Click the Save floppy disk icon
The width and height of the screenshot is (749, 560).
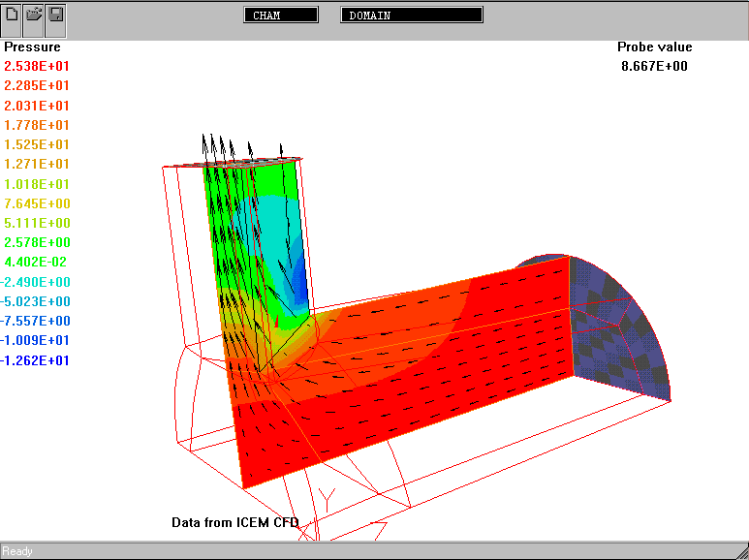point(55,16)
